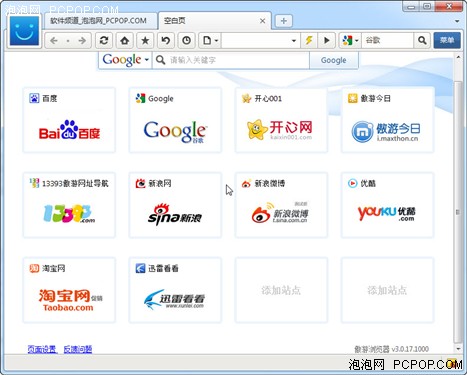Close the 空白页 tab
This screenshot has width=467, height=375.
263,21
